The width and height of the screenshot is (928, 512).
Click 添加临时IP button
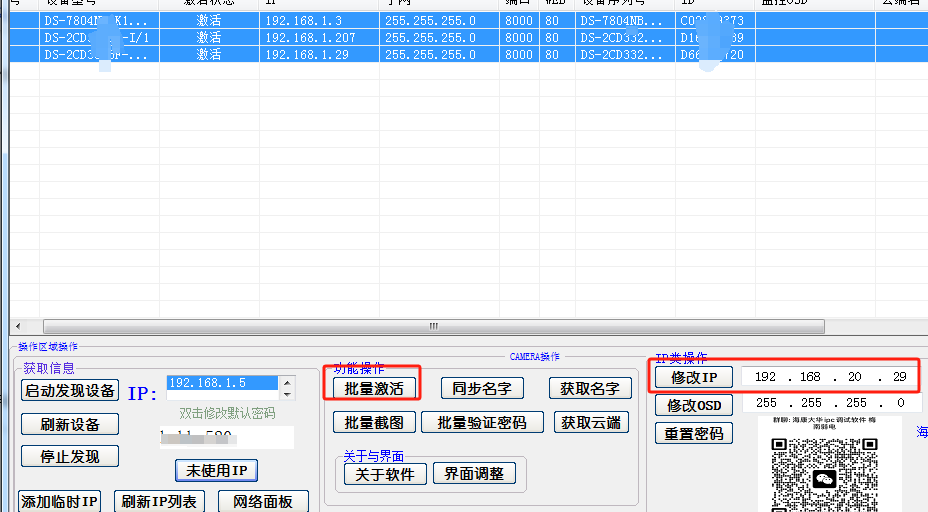pos(60,501)
